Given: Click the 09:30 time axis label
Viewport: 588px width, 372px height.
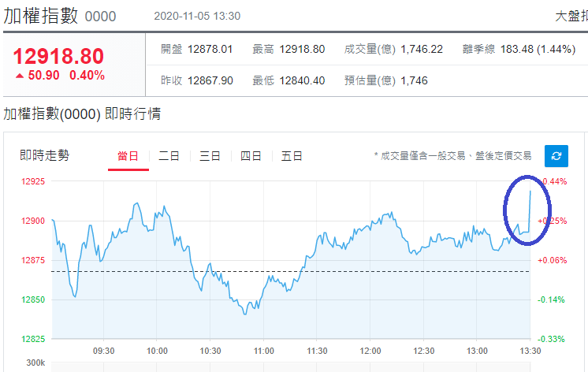Looking at the screenshot, I should click(x=104, y=351).
